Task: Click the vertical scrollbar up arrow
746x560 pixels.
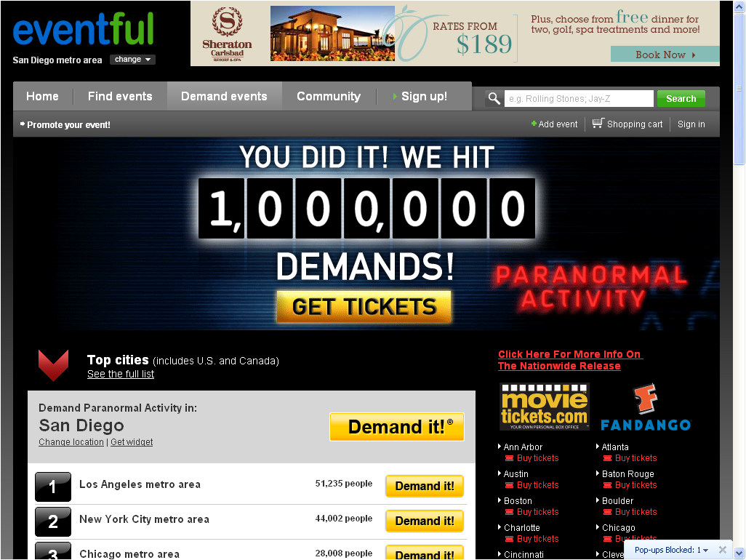Action: pyautogui.click(x=739, y=6)
